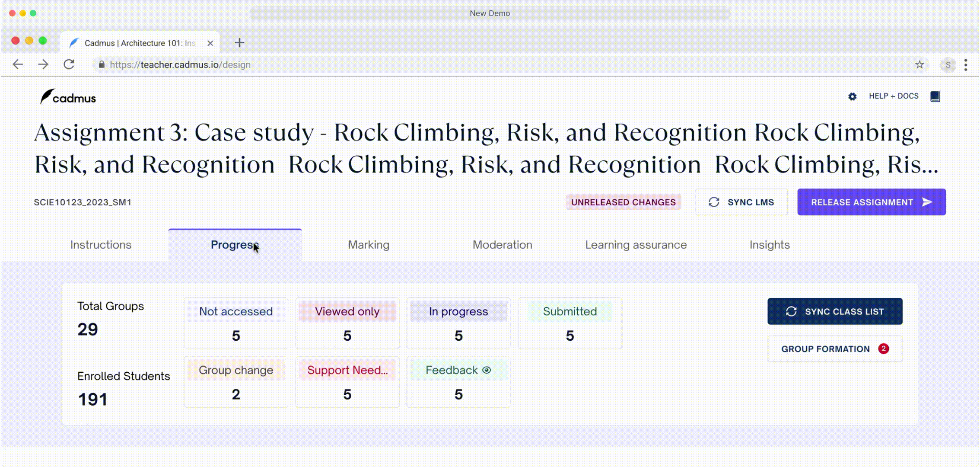Open Group Formation with red badge
The image size is (980, 467).
(x=834, y=349)
